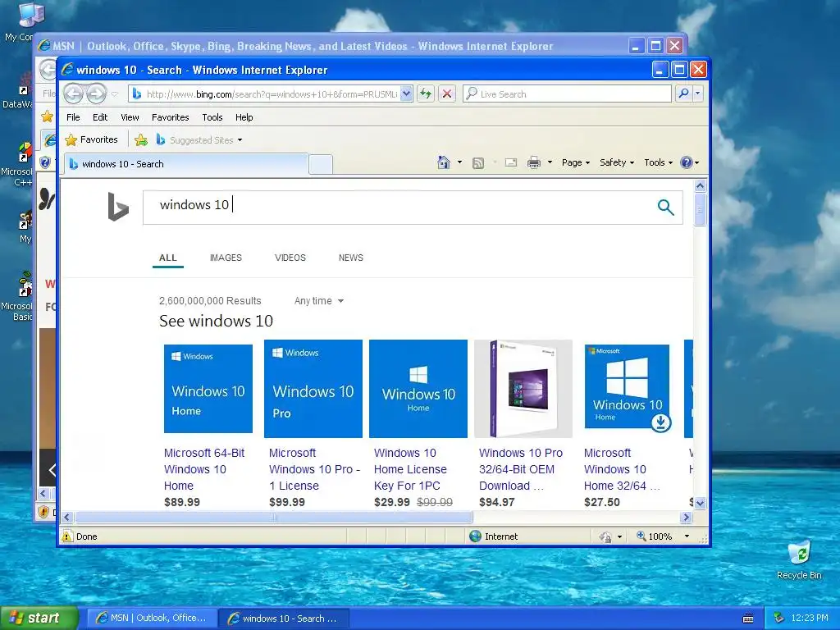The height and width of the screenshot is (630, 840).
Task: Click the Home icon in command bar
Action: tap(444, 162)
